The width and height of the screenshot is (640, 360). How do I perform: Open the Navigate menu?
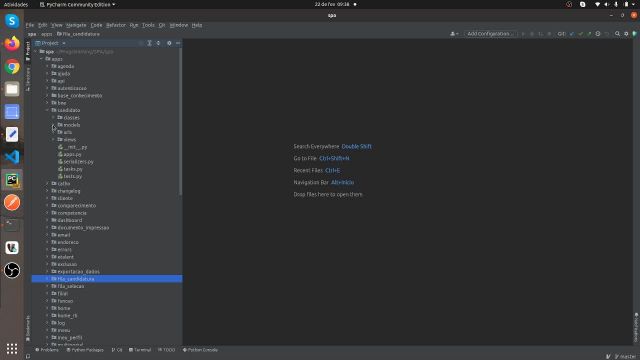76,25
